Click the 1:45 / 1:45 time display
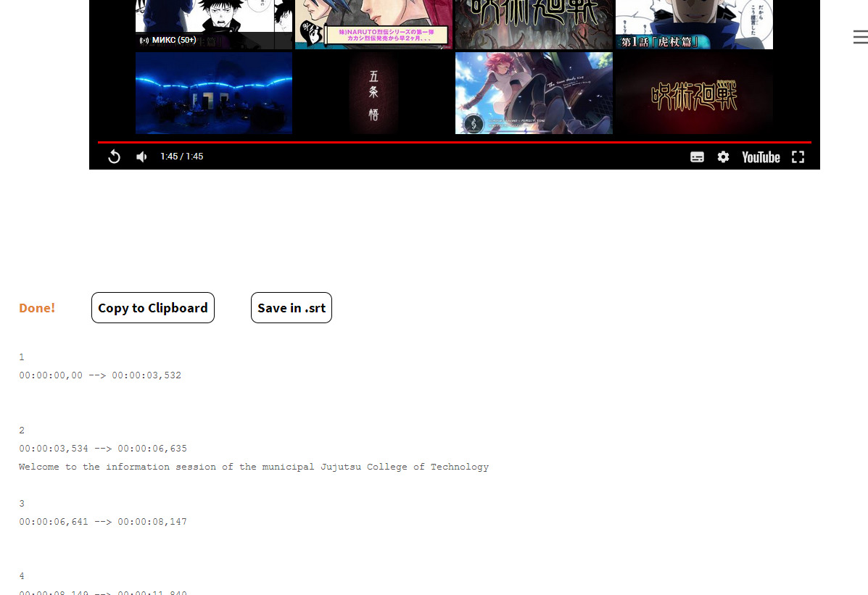Viewport: 868px width, 595px height. [181, 157]
